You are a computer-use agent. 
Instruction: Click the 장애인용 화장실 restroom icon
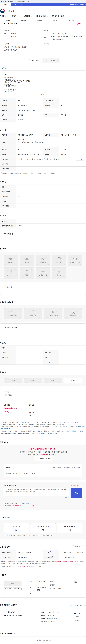tap(53, 314)
